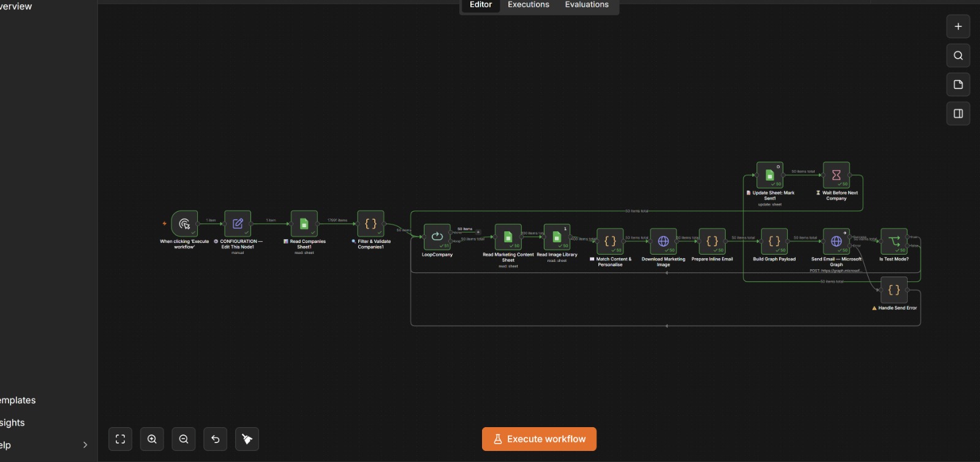Click the Execute workflow button
980x462 pixels.
click(539, 439)
